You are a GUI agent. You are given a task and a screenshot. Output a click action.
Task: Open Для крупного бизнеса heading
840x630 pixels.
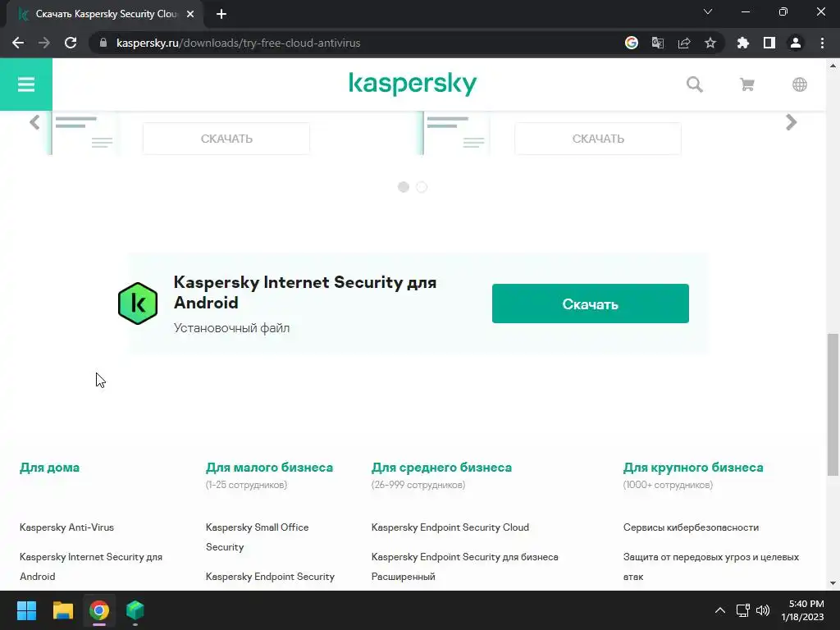click(x=693, y=467)
